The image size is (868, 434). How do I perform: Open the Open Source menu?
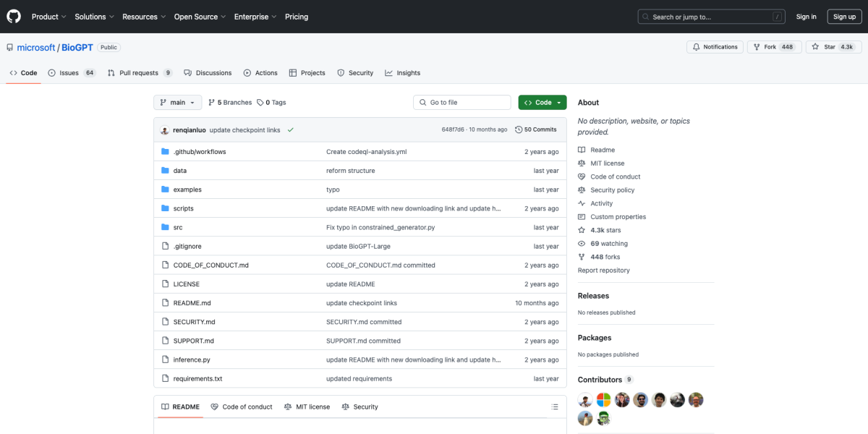(200, 17)
